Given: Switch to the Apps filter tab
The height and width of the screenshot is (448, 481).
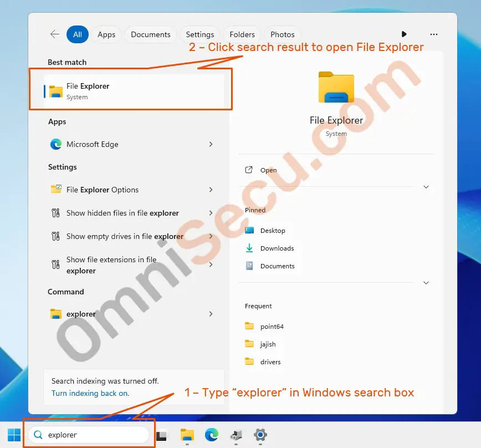Looking at the screenshot, I should click(x=106, y=34).
